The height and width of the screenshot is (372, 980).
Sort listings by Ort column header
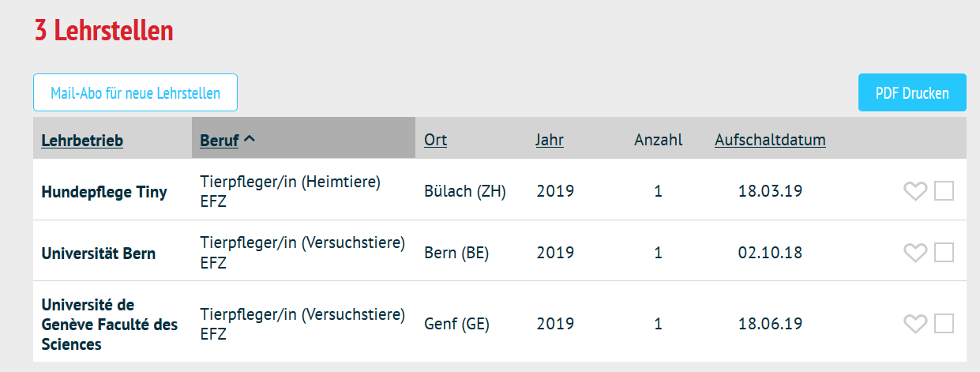[x=435, y=140]
